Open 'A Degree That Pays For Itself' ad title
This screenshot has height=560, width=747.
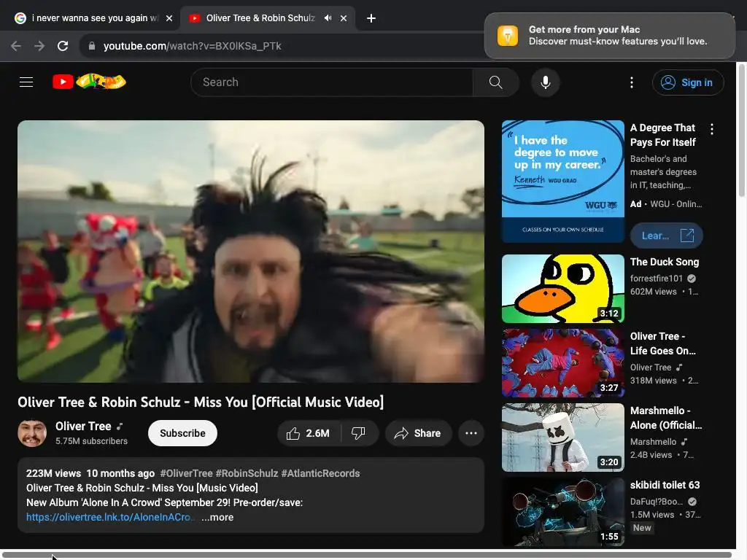[662, 135]
